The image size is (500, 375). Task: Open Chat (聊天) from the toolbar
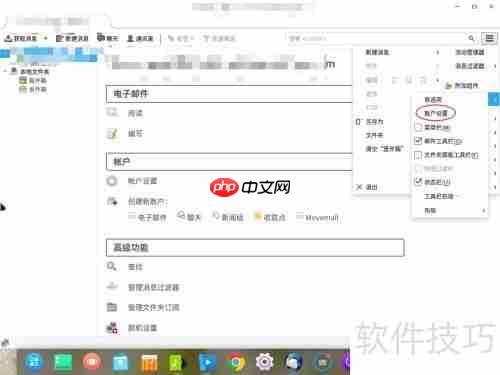click(108, 38)
